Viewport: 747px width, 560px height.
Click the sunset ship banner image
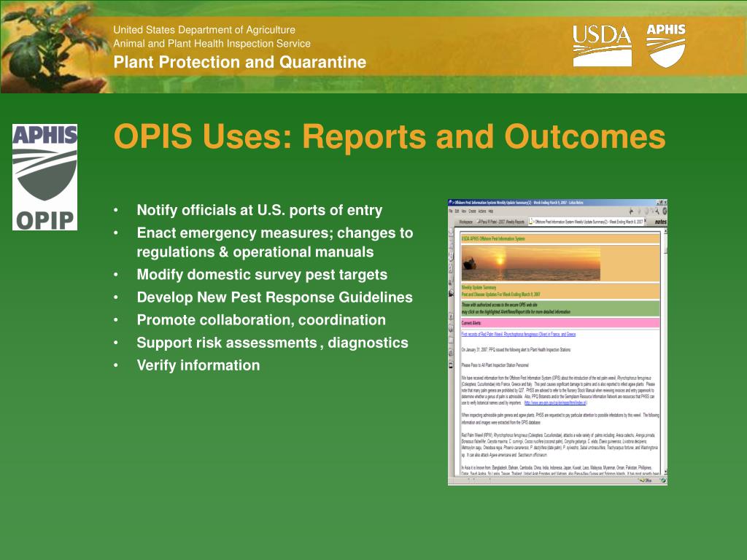pos(530,263)
